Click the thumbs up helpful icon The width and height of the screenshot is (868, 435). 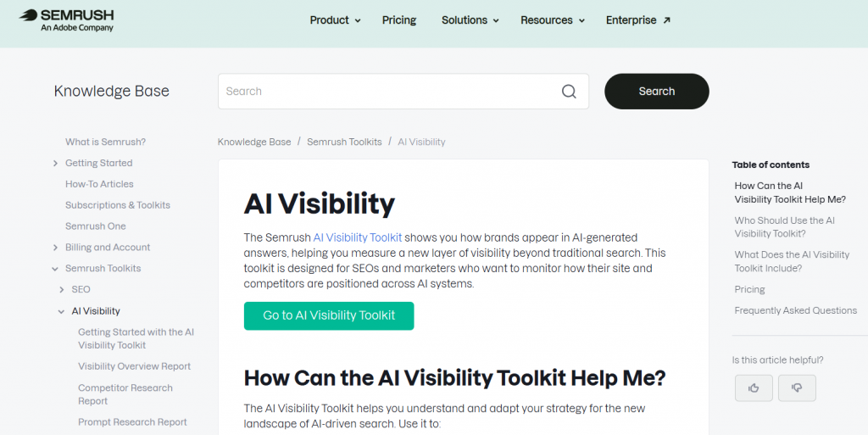(754, 388)
